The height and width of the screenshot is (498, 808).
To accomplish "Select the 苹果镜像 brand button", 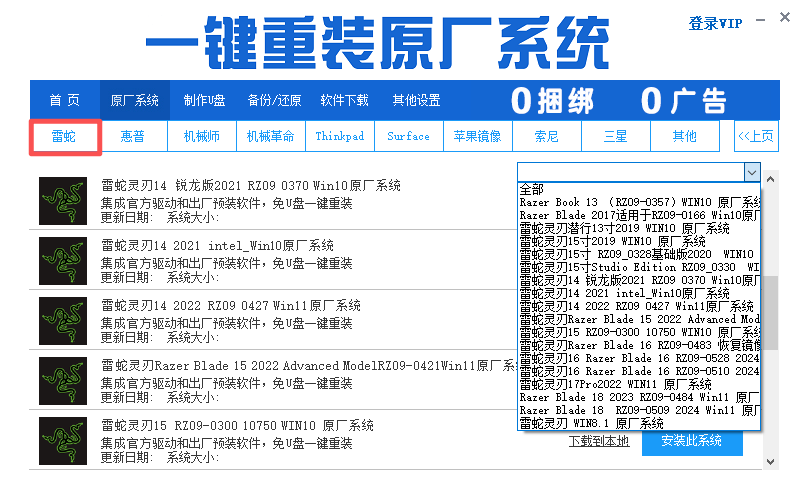I will (x=478, y=136).
